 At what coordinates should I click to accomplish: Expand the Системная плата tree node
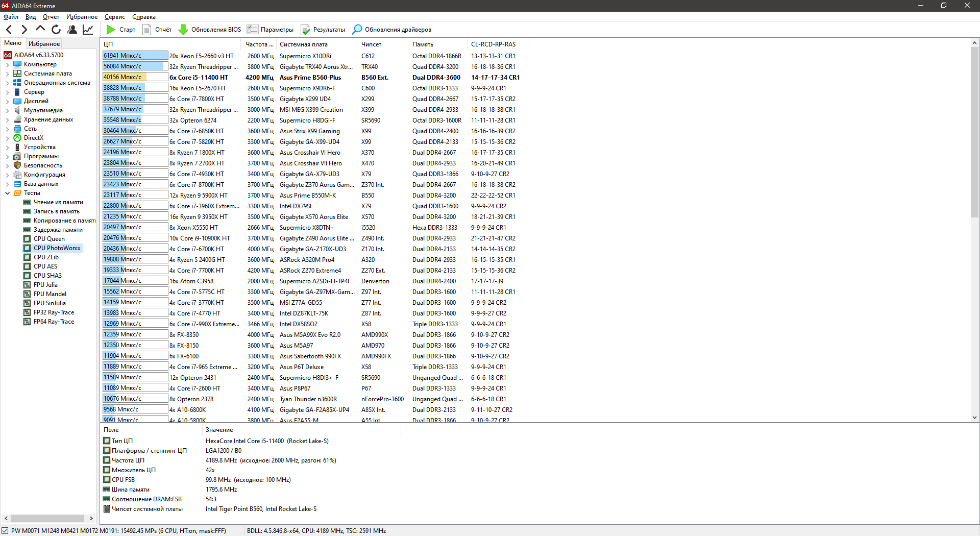(7, 74)
